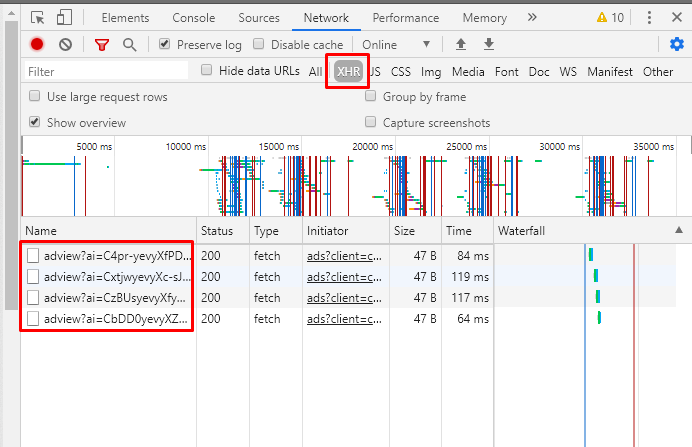This screenshot has height=447, width=692.
Task: Click the export HAR download arrow
Action: (x=489, y=44)
